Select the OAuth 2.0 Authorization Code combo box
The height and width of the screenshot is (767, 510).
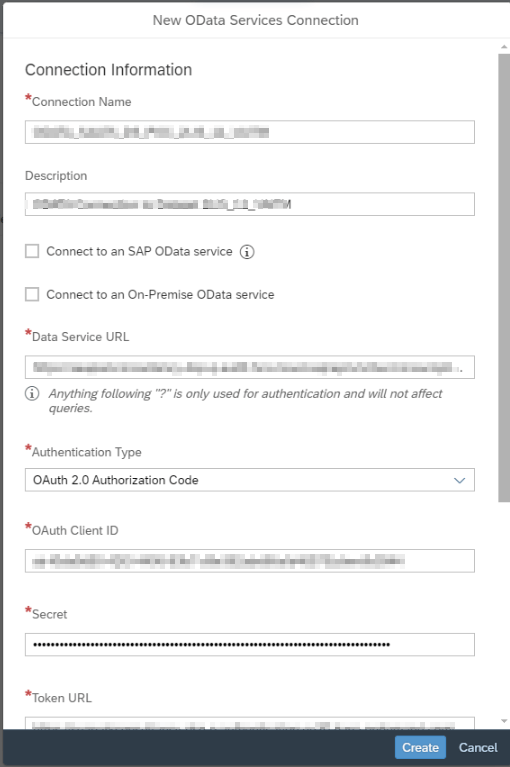pos(249,480)
